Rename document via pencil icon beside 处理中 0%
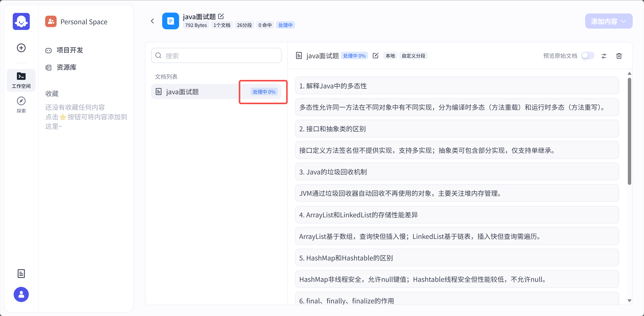This screenshot has height=316, width=644. 375,56
